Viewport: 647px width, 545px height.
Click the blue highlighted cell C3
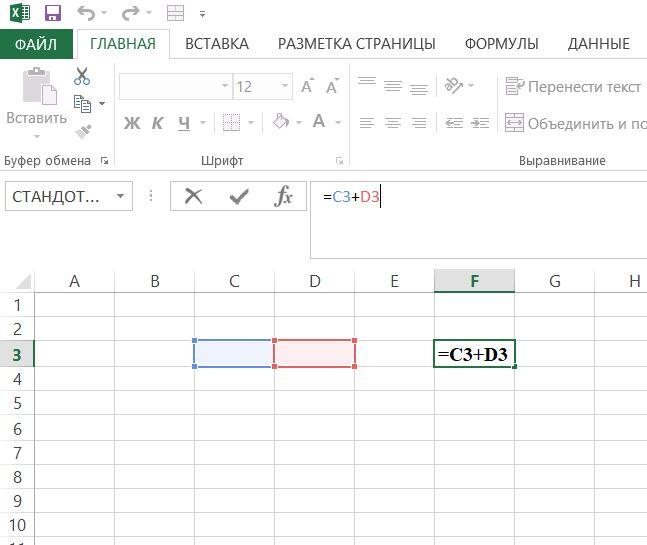click(x=234, y=354)
